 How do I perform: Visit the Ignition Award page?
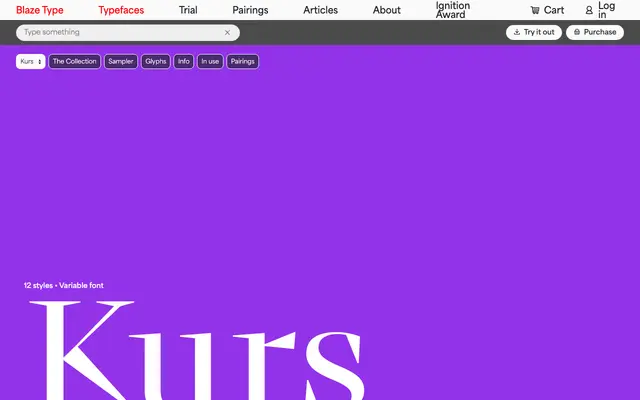pos(453,10)
